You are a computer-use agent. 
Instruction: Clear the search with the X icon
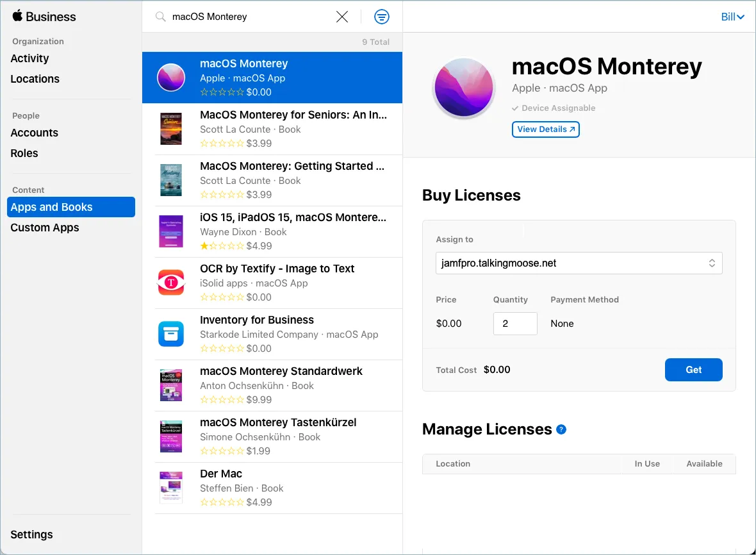point(341,17)
